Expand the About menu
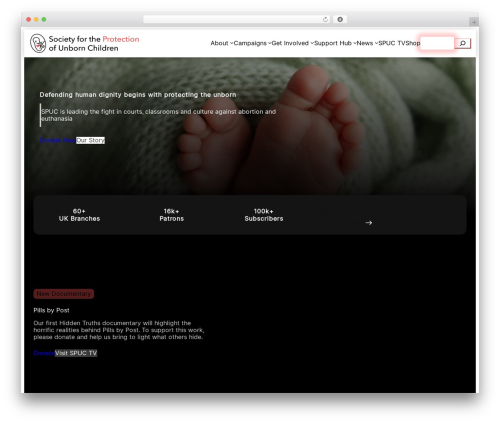This screenshot has height=423, width=500. (222, 43)
